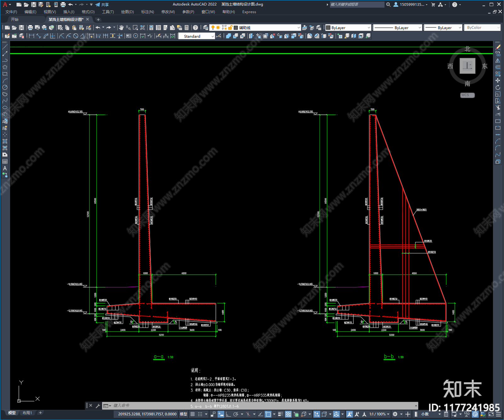The height and width of the screenshot is (420, 504).
Task: Click the 共享 share button
Action: (102, 4)
